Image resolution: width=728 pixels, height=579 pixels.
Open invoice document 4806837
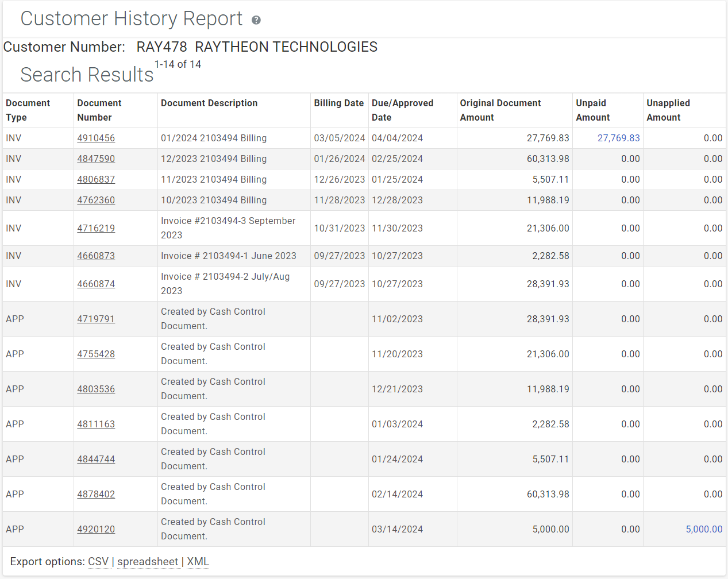[x=96, y=179]
